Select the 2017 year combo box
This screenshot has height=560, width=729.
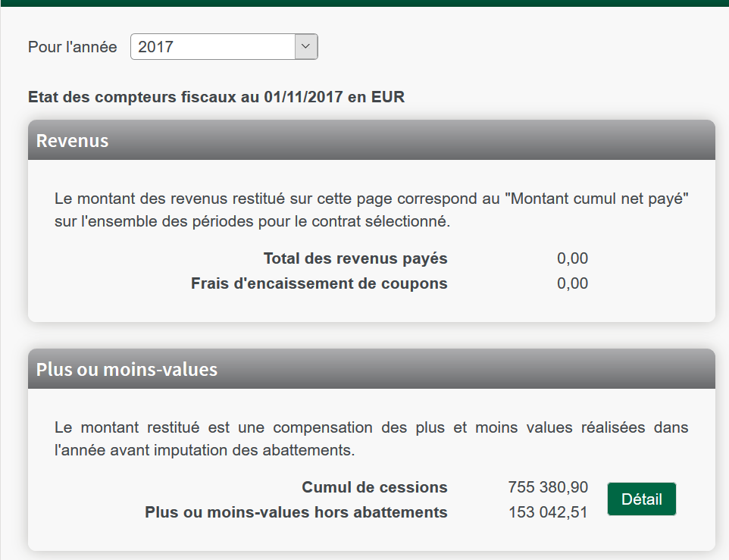[224, 46]
